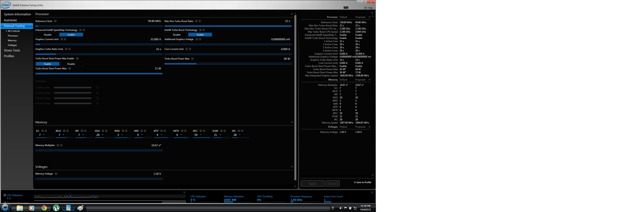Show info for Additional Graphics Voltage
This screenshot has width=644, height=212.
coord(197,39)
